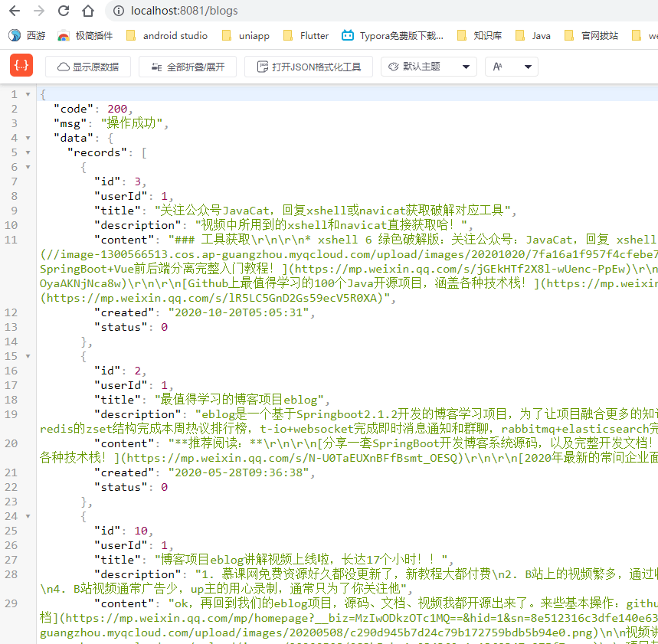This screenshot has width=658, height=644.
Task: Go back with the browser back arrow
Action: 15,11
